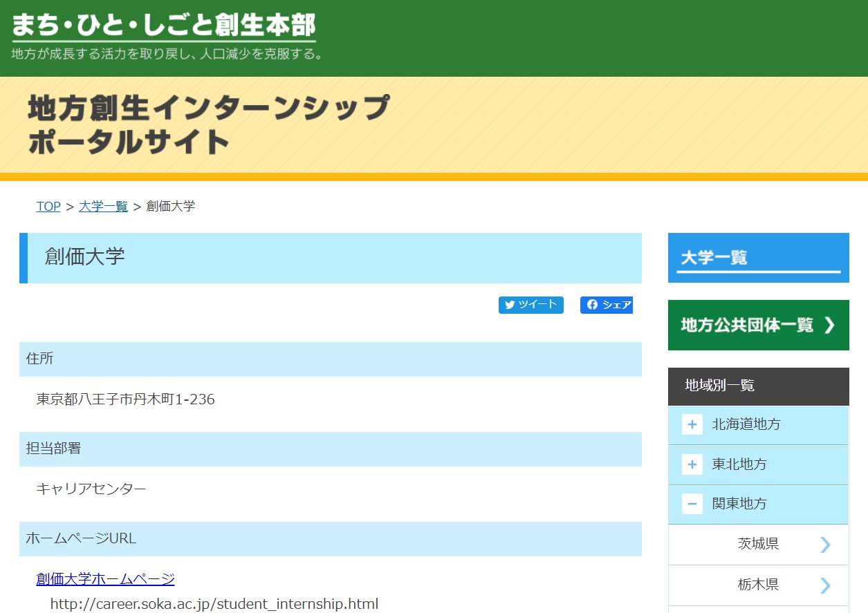868x613 pixels.
Task: Go to TOP breadcrumb link
Action: click(x=48, y=206)
